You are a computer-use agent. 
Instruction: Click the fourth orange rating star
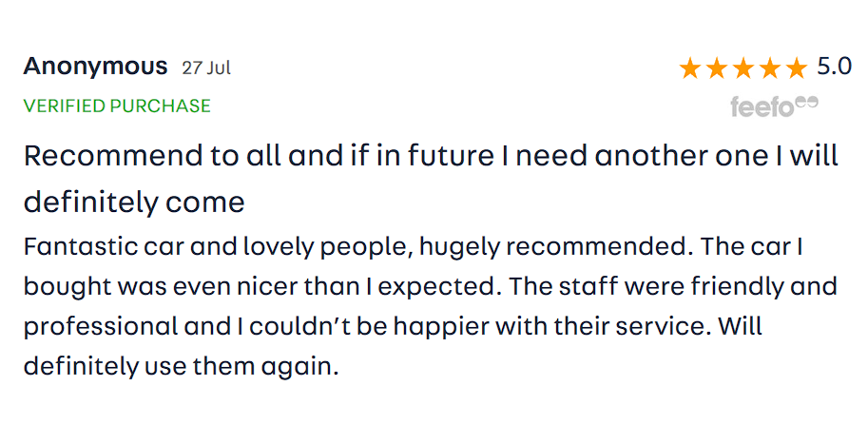point(769,68)
